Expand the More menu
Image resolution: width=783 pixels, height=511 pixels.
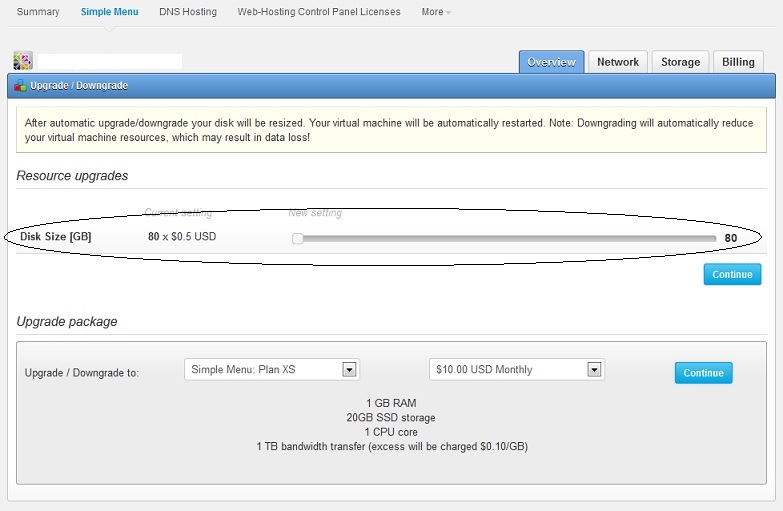coord(435,12)
